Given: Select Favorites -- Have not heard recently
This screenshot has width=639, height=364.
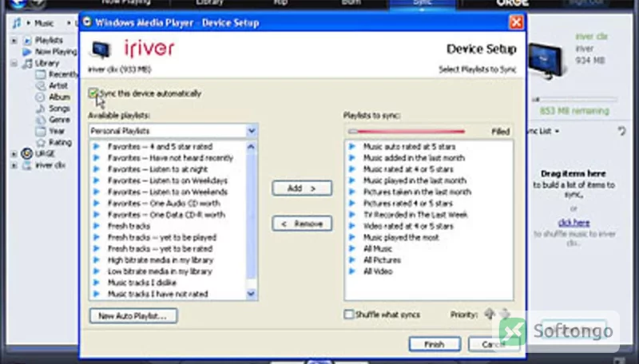Looking at the screenshot, I should pyautogui.click(x=170, y=158).
